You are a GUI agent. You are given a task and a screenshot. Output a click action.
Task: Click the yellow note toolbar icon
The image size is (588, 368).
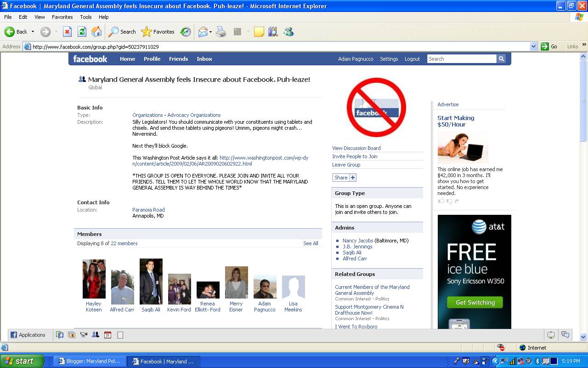click(259, 32)
